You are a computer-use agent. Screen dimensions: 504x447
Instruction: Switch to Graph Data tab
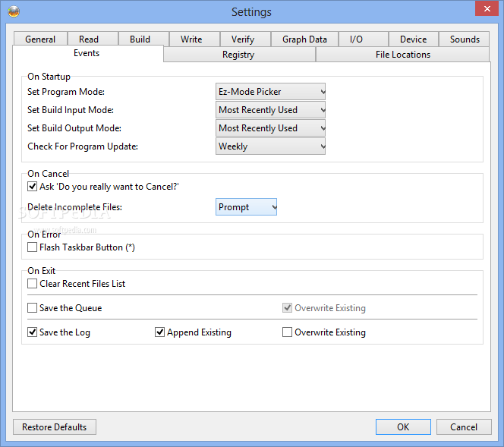coord(304,39)
